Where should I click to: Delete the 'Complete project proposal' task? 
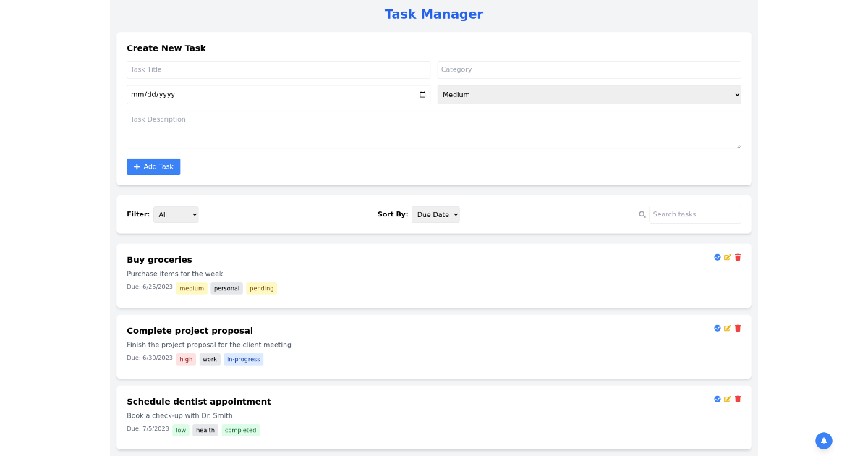[x=737, y=328]
